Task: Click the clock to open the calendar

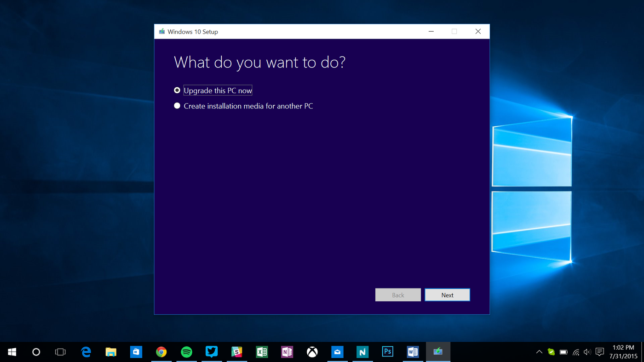Action: pos(623,351)
